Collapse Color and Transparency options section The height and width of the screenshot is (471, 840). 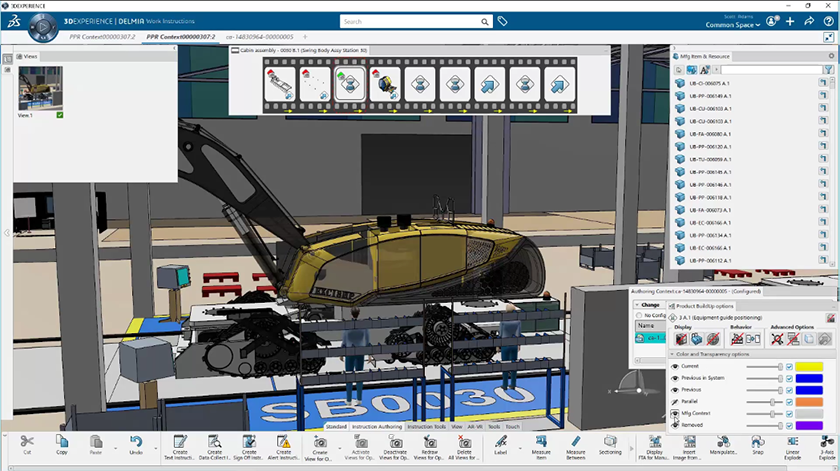click(x=672, y=354)
